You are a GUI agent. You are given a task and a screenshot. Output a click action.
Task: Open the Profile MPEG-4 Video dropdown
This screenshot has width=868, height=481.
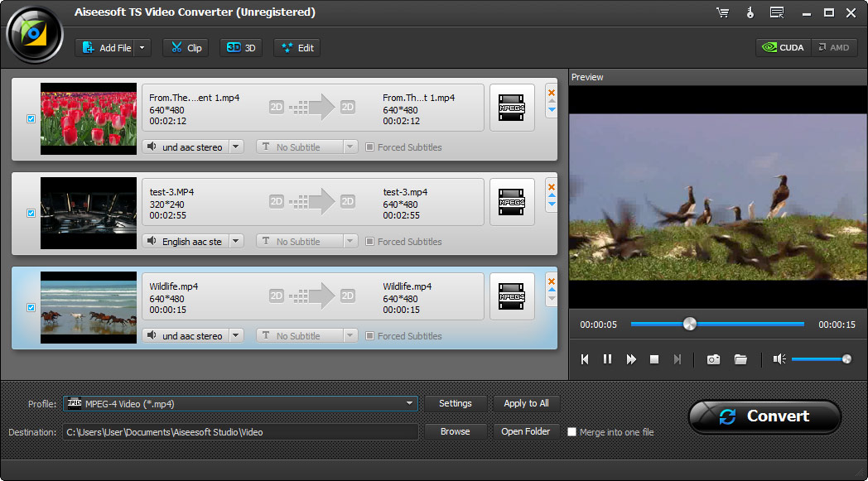240,403
